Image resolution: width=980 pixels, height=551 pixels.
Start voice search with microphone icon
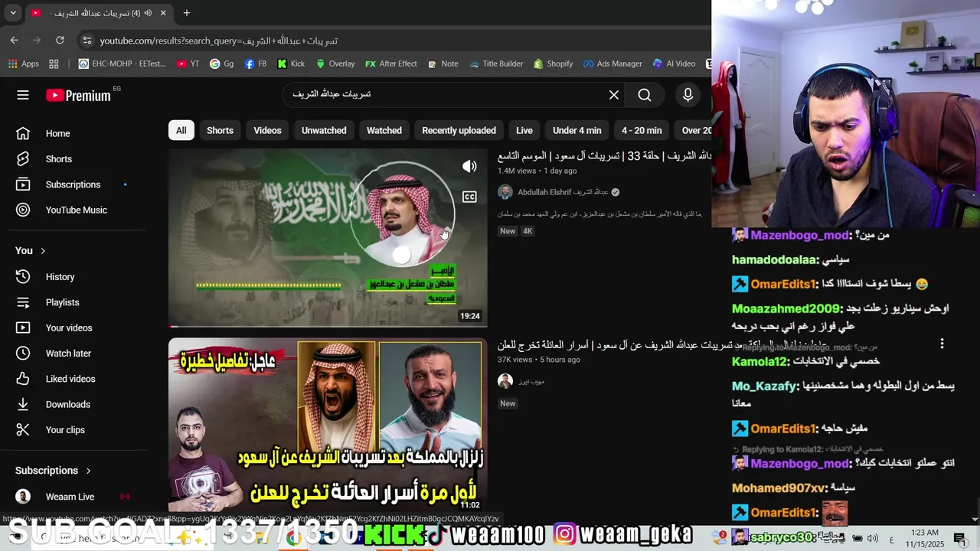point(688,95)
